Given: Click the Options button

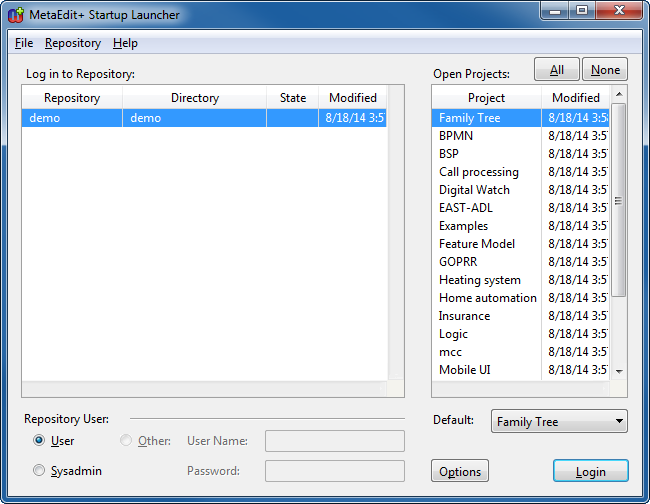Looking at the screenshot, I should [x=460, y=472].
